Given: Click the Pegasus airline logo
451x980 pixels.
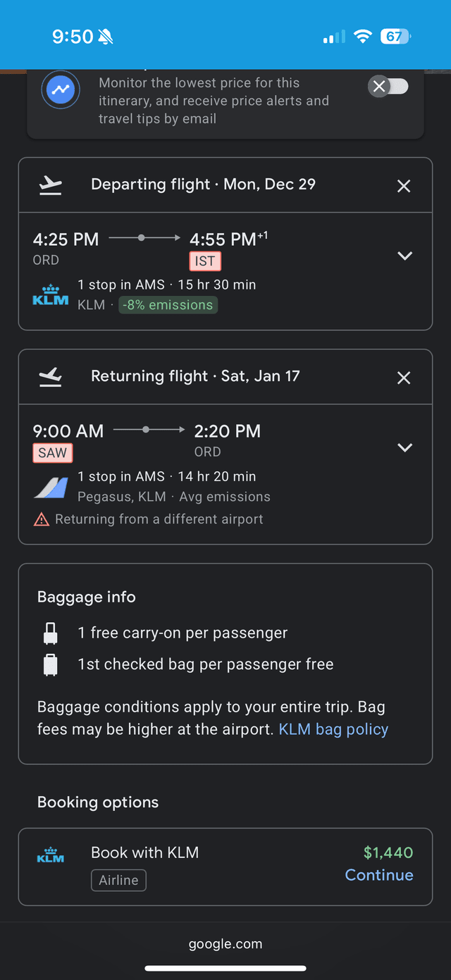Looking at the screenshot, I should [x=51, y=488].
